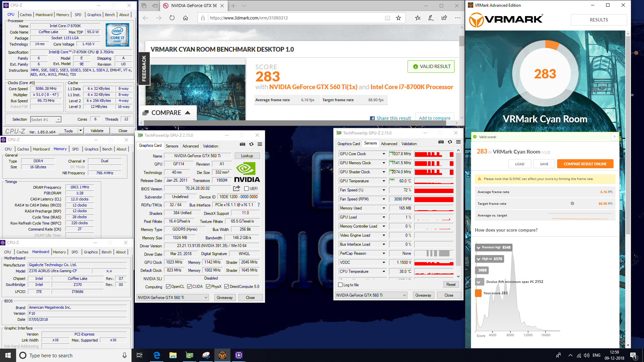Click the RESULTS button in VRMark
The height and width of the screenshot is (362, 644).
[x=599, y=20]
